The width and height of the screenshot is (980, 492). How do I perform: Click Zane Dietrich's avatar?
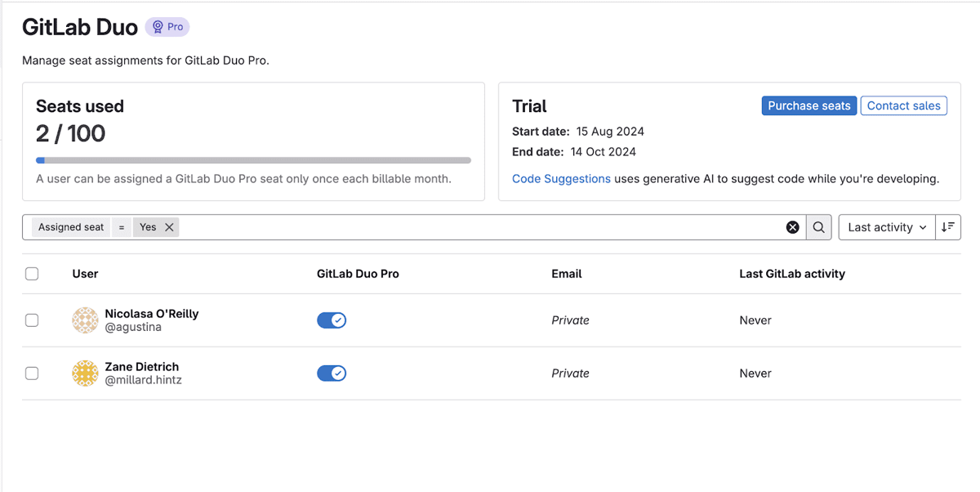[x=85, y=373]
